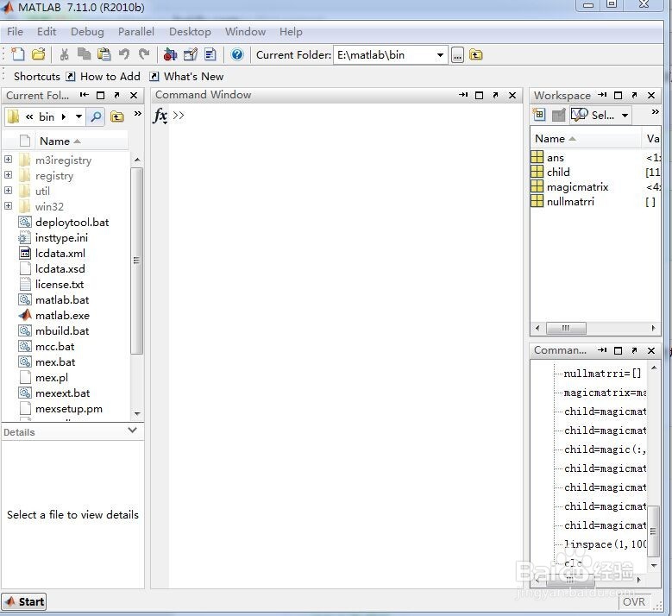This screenshot has height=616, width=672.
Task: Select lcdata.xml in file list
Action: point(60,254)
